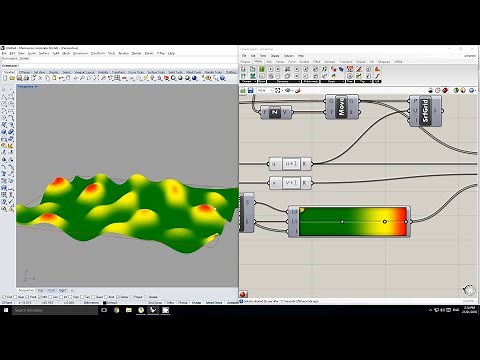480x360 pixels.
Task: Click Planar in Rhino status bar
Action: pyautogui.click(x=183, y=303)
